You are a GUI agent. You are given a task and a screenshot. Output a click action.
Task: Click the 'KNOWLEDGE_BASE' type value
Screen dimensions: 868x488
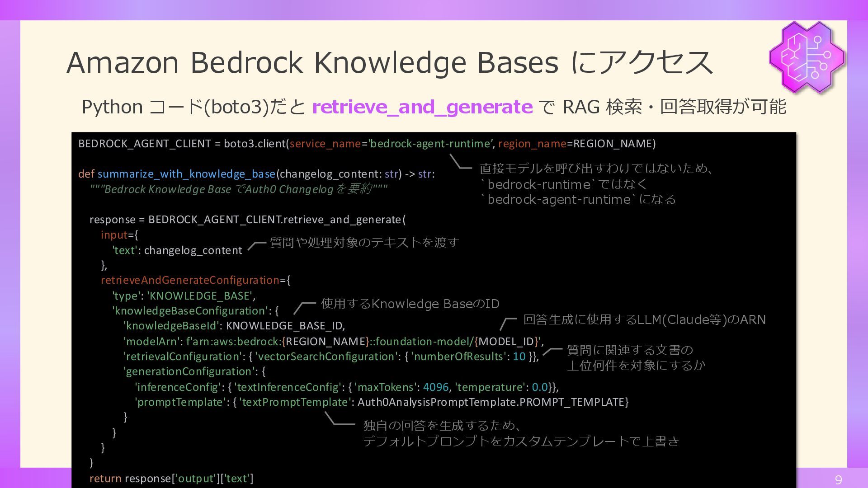click(199, 296)
